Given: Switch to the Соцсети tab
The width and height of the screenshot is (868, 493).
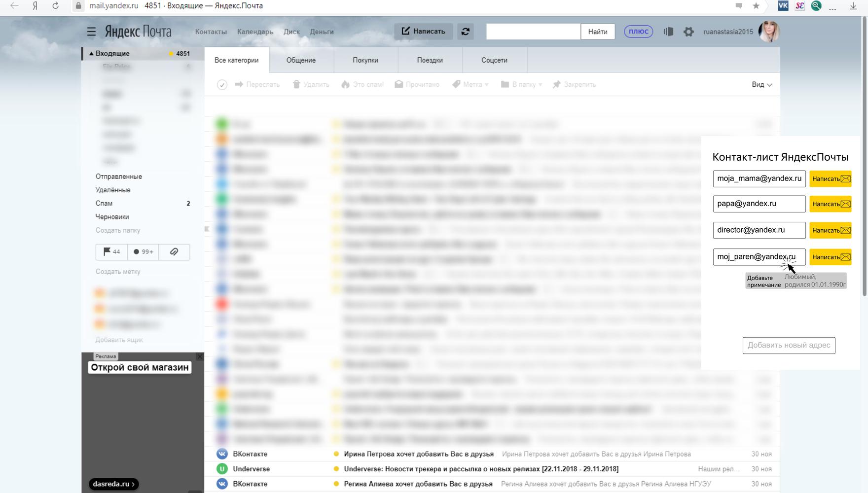Looking at the screenshot, I should click(x=495, y=60).
